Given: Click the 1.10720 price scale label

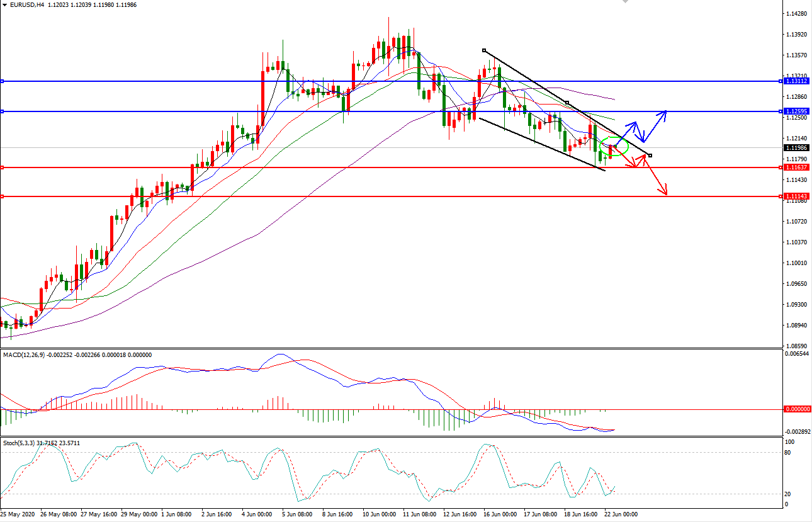Looking at the screenshot, I should (796, 221).
